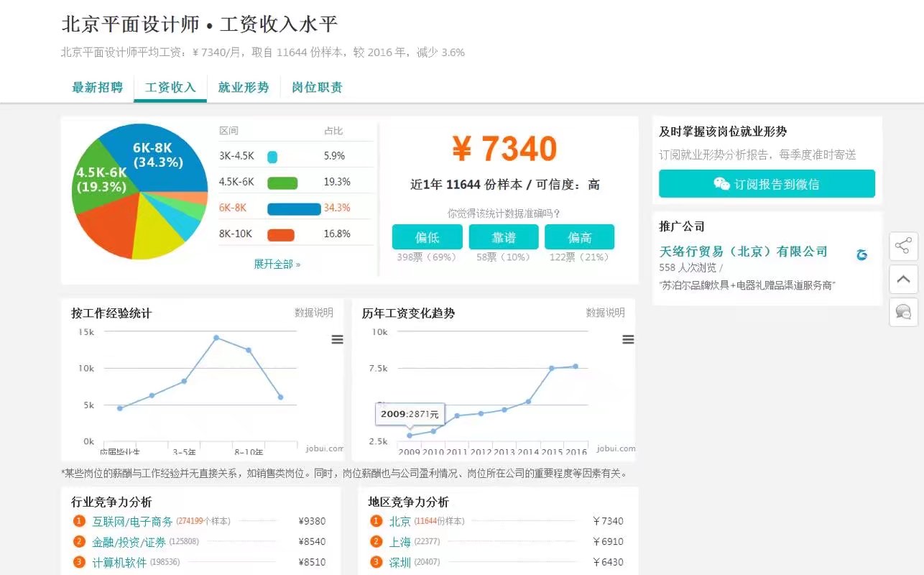
Task: Select the 工资收入 tab
Action: tap(170, 88)
